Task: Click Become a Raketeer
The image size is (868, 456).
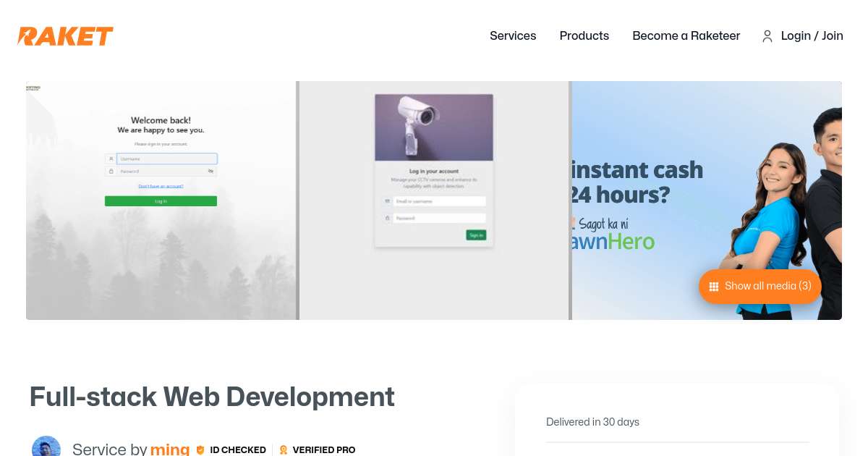Action: (686, 36)
